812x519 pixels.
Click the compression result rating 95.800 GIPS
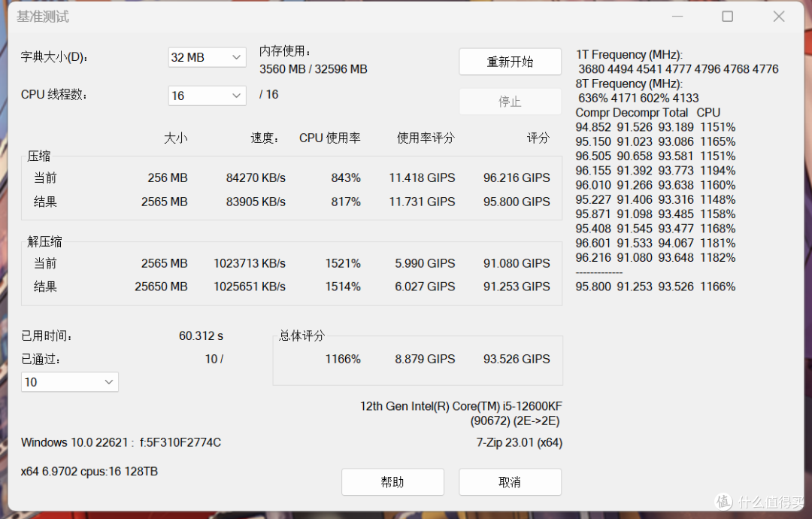pyautogui.click(x=517, y=202)
